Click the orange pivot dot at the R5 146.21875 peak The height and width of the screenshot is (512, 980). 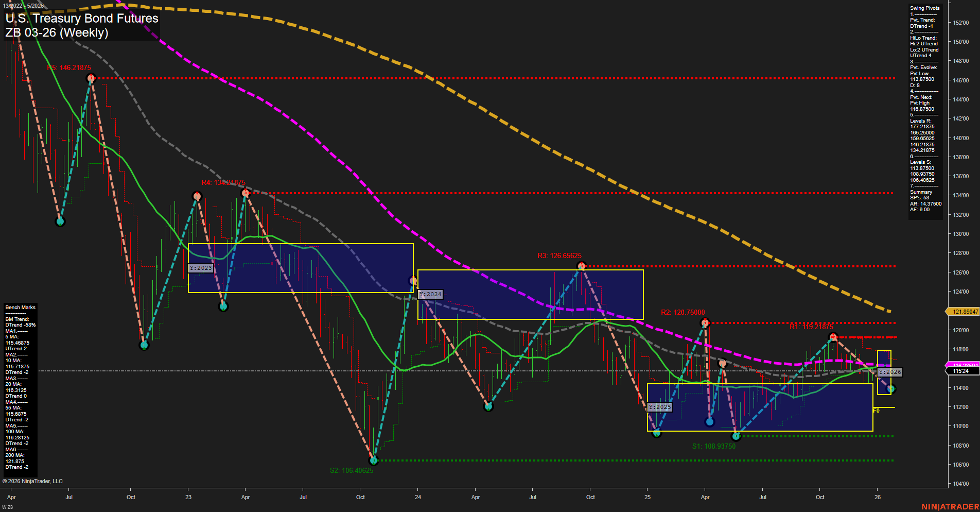[x=91, y=78]
